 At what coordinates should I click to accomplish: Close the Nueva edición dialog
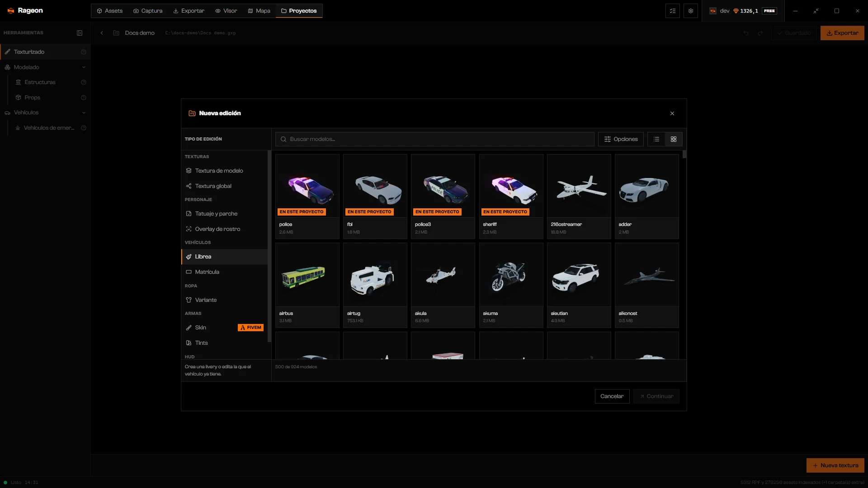click(x=672, y=113)
